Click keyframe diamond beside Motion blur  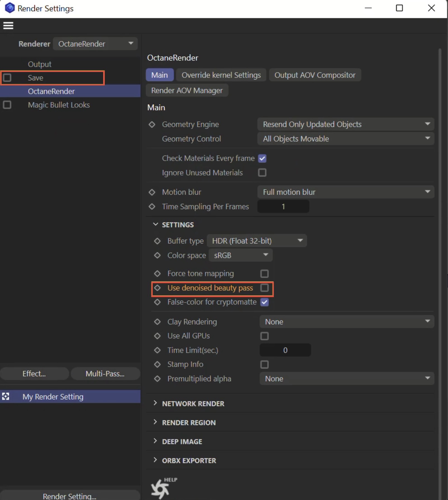(152, 192)
